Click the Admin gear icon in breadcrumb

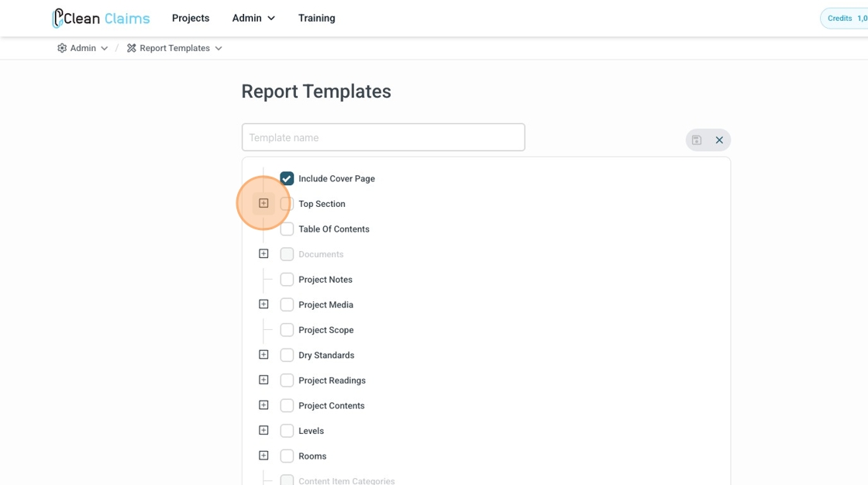coord(62,48)
